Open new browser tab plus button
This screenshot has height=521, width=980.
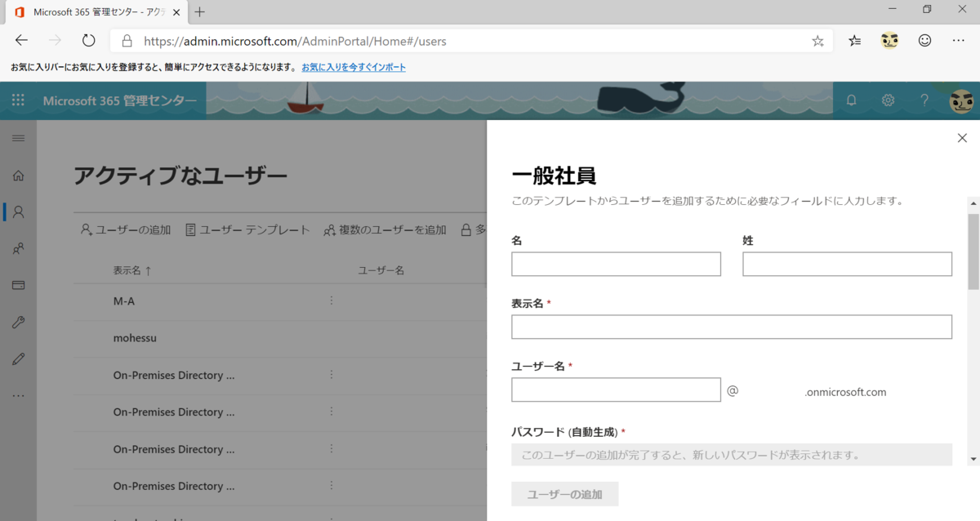[x=200, y=12]
